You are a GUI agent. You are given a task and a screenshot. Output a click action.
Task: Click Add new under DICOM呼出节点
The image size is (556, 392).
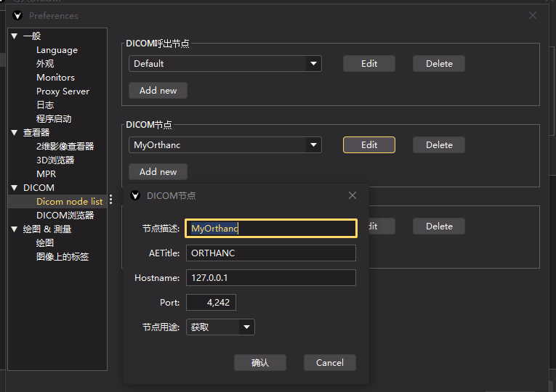pyautogui.click(x=158, y=91)
